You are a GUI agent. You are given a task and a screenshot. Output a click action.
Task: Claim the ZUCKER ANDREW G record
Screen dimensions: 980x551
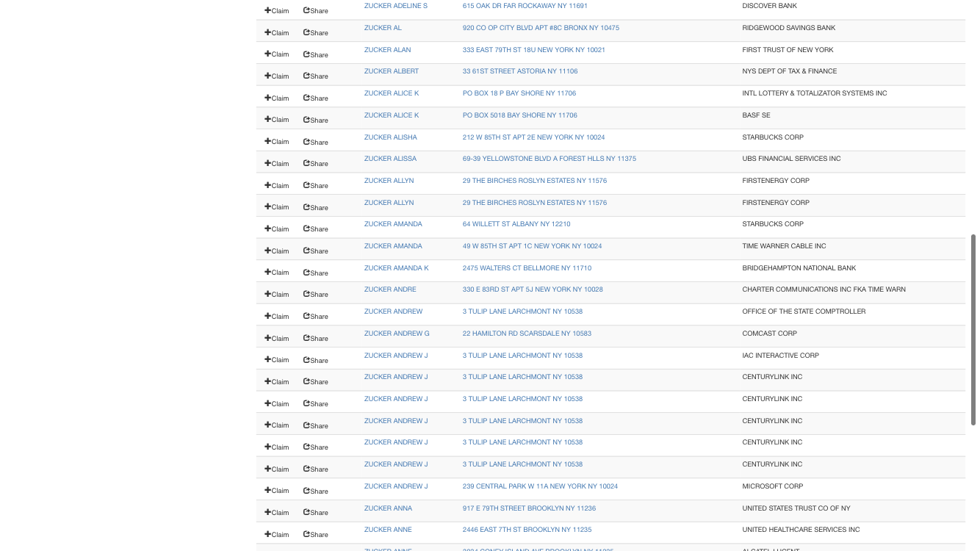click(x=277, y=339)
